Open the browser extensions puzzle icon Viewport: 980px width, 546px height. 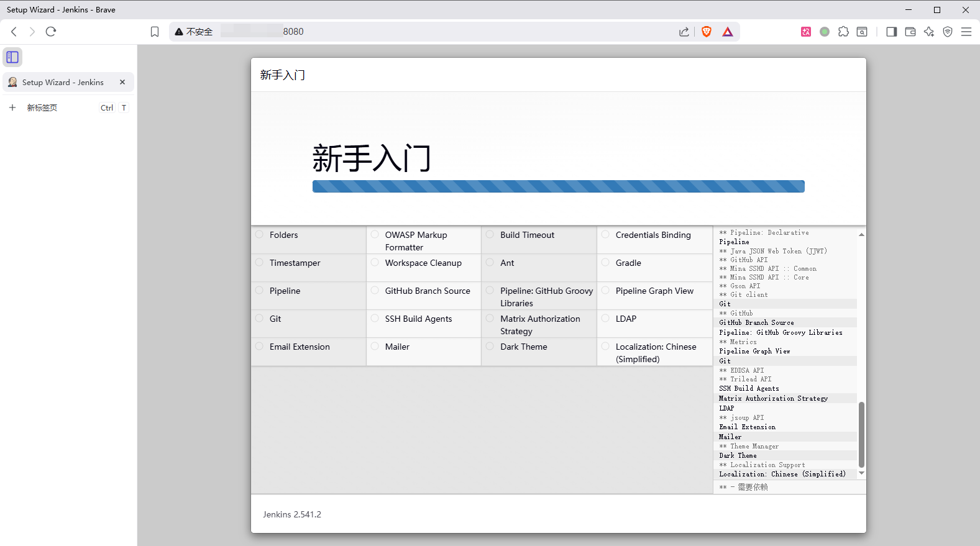point(843,32)
